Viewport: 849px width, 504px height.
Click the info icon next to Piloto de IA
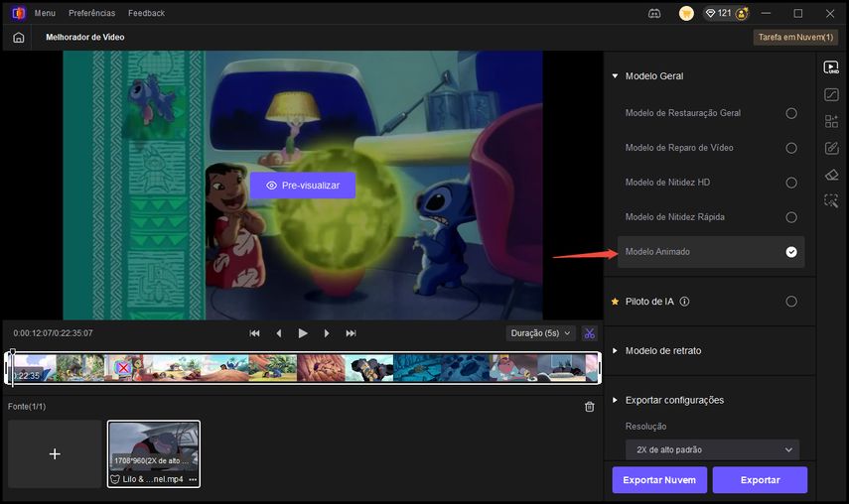(x=684, y=302)
